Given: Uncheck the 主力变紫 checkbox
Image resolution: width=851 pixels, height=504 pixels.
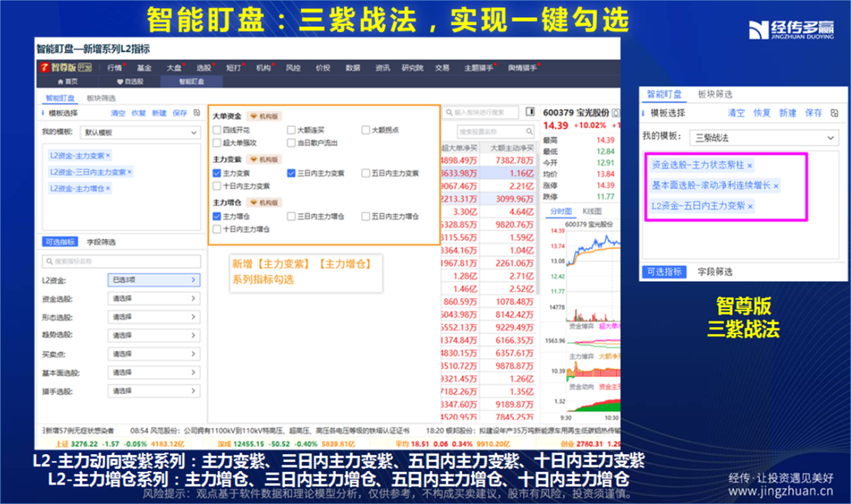Looking at the screenshot, I should click(217, 173).
